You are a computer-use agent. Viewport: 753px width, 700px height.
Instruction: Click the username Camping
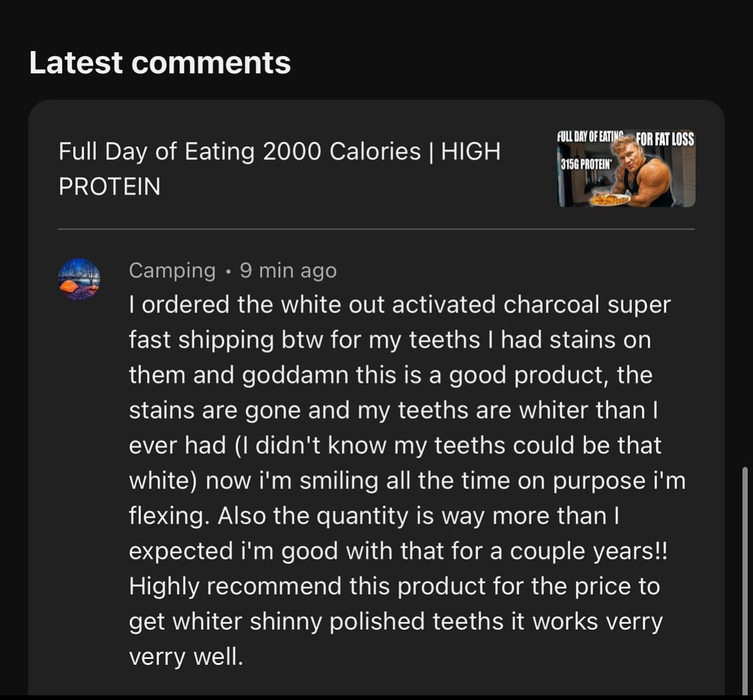[172, 270]
